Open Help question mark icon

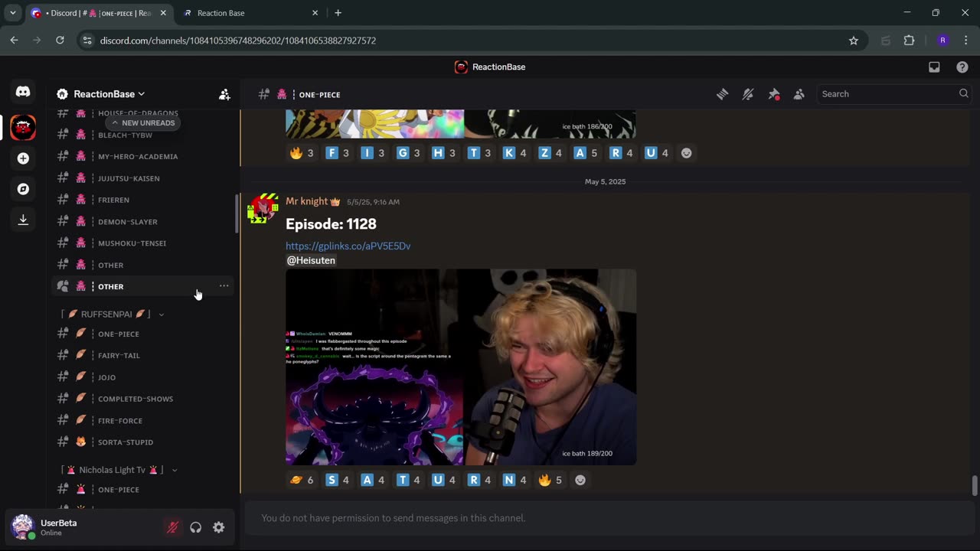[962, 67]
